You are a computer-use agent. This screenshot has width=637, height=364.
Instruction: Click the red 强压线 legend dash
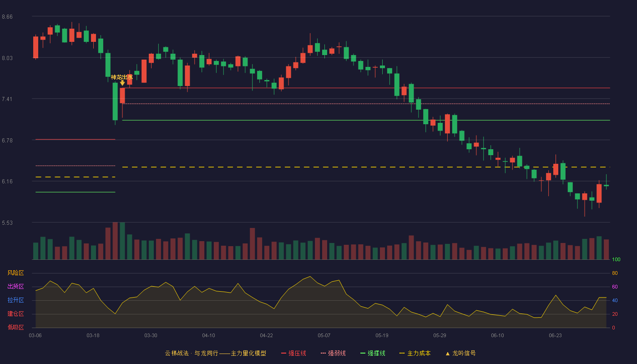(283, 353)
